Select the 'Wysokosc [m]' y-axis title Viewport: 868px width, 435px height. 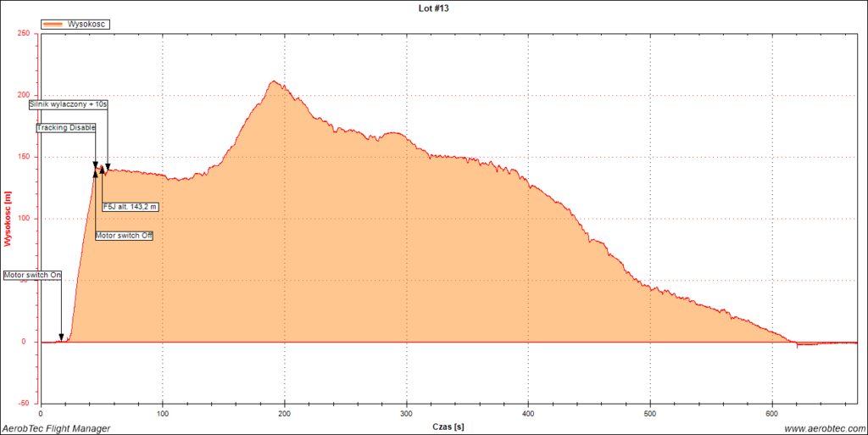[8, 218]
